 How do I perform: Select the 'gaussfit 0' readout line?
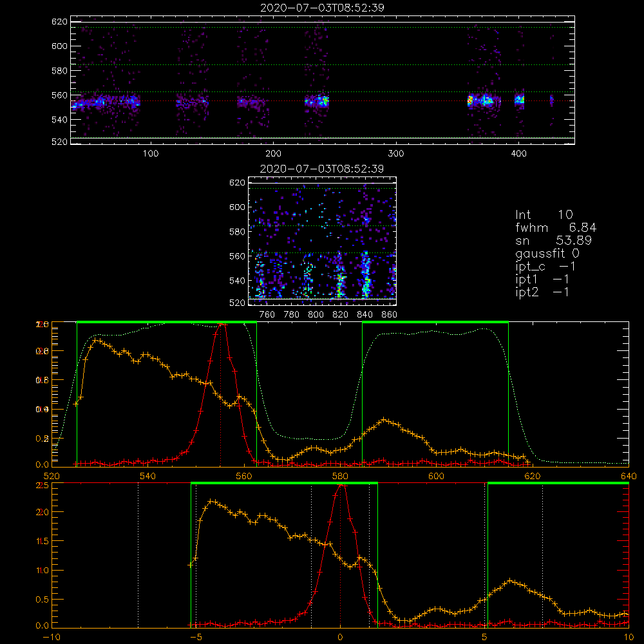pos(547,253)
